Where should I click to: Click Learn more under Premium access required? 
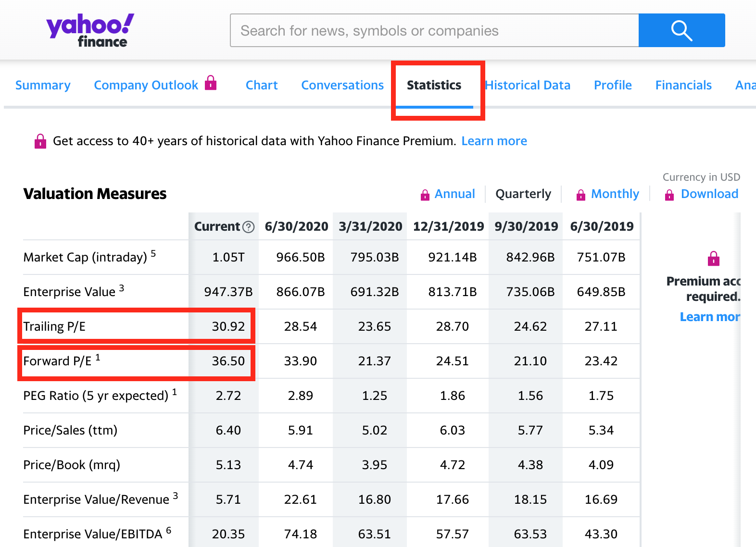pyautogui.click(x=710, y=317)
